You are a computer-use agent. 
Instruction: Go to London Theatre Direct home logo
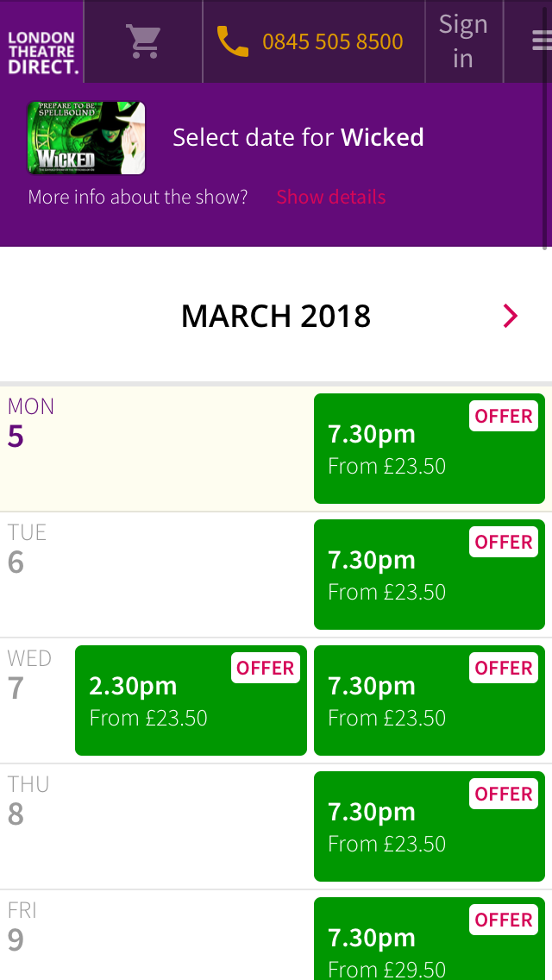(41, 53)
